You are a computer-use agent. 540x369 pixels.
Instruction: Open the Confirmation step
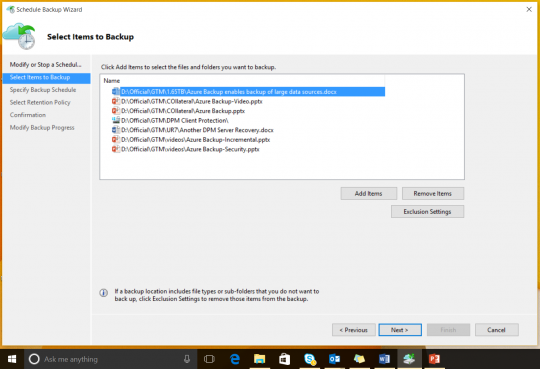tap(28, 115)
